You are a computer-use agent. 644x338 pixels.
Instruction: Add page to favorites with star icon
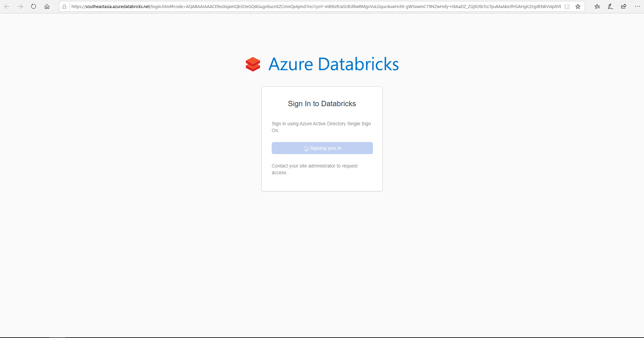(578, 6)
